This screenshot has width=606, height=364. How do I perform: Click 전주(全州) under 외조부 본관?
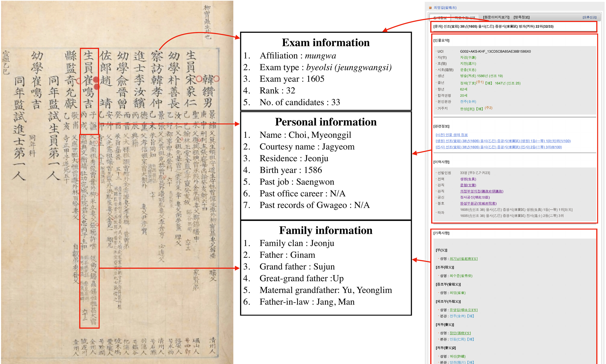(457, 316)
